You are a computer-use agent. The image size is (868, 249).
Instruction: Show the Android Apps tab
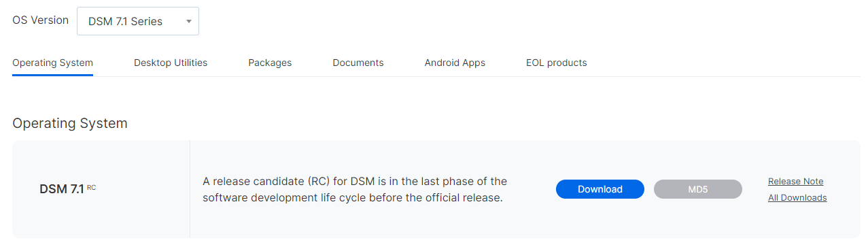pos(455,63)
